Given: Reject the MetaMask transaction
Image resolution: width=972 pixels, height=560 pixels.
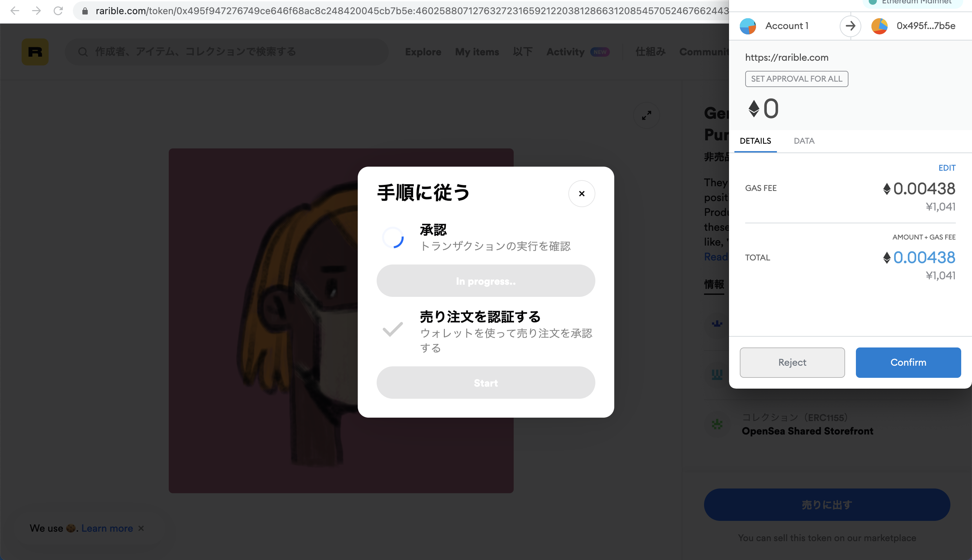Looking at the screenshot, I should pyautogui.click(x=792, y=362).
